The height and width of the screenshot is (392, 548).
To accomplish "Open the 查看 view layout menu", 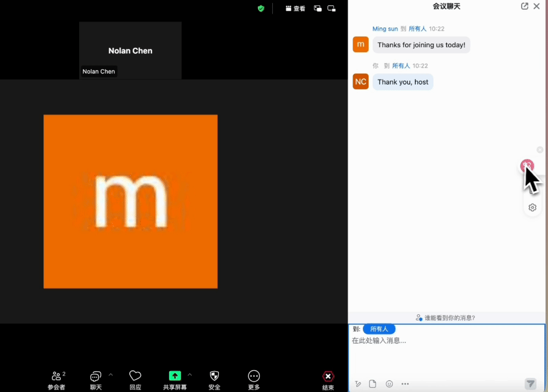I will point(295,9).
